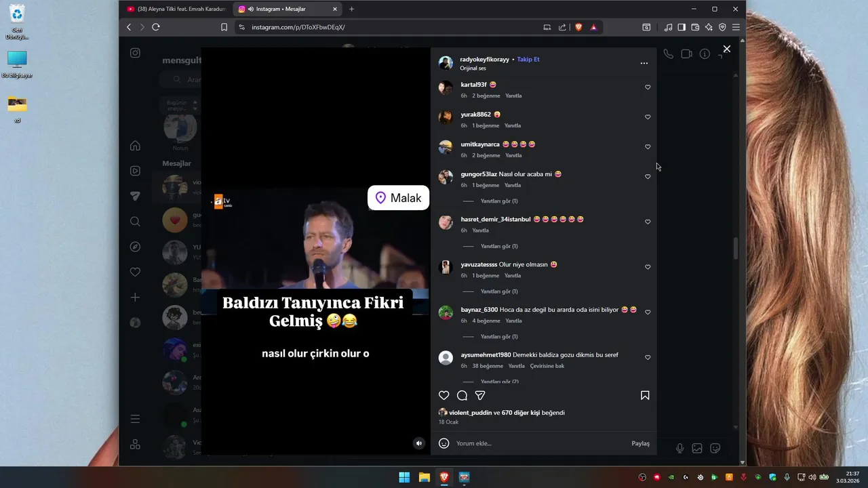Switch to the YouTube Aleyna Tilki tab

(x=176, y=9)
